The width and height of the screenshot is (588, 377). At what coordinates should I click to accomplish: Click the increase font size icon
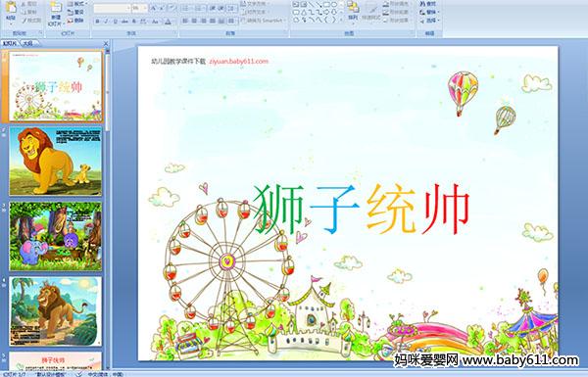click(x=154, y=8)
